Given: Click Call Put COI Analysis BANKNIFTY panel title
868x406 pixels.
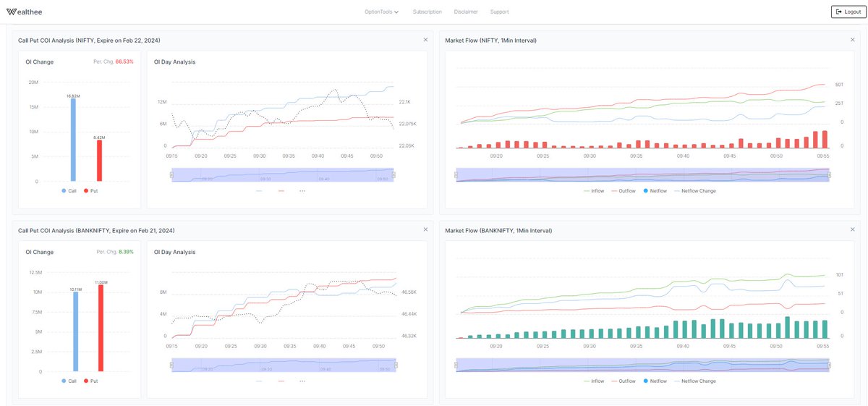Looking at the screenshot, I should click(x=96, y=230).
